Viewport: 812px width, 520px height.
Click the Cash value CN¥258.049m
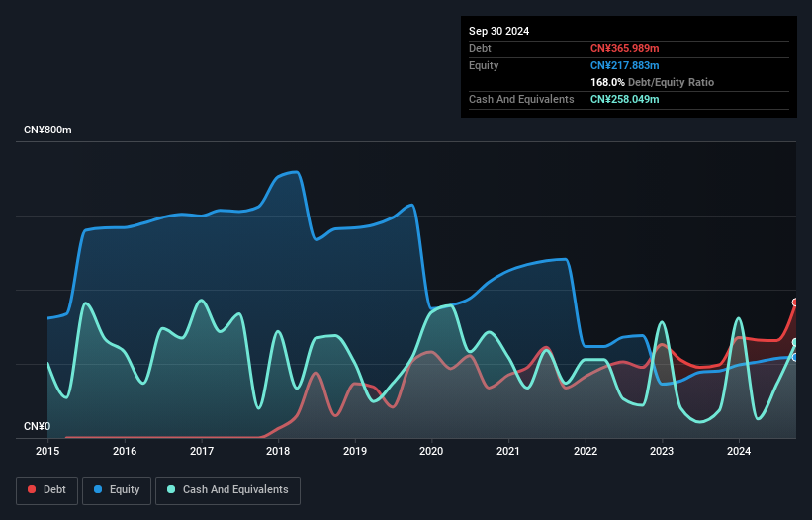624,99
